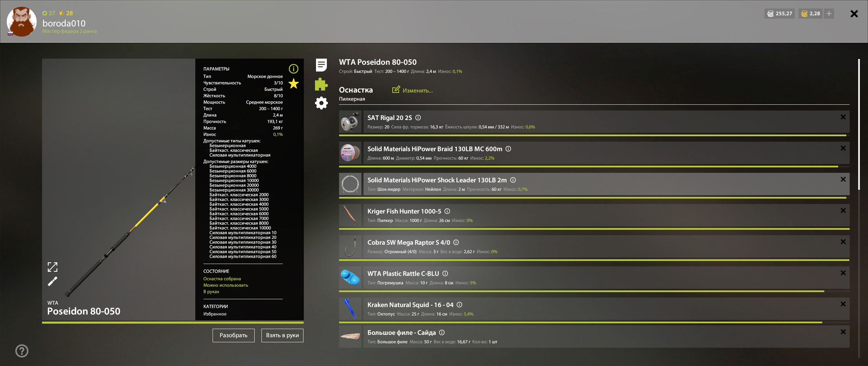The height and width of the screenshot is (366, 868).
Task: Click the star rank 28 indicator
Action: [x=66, y=13]
